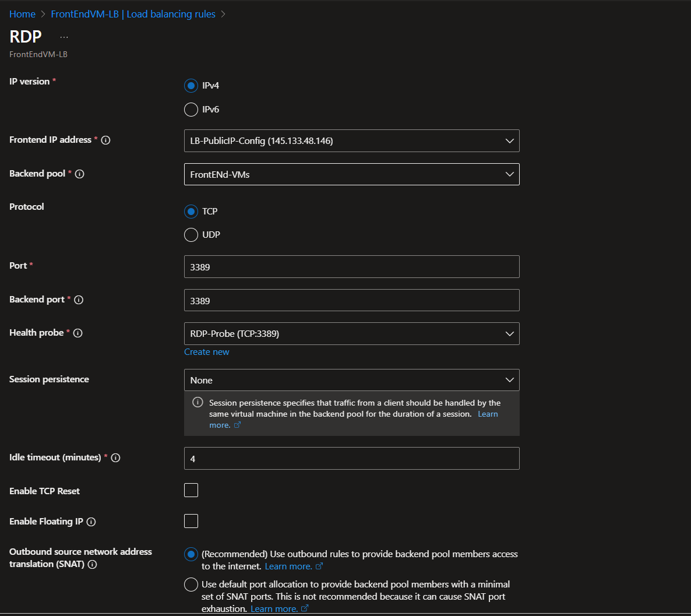Click Create new health probe link
Image resolution: width=691 pixels, height=616 pixels.
click(207, 352)
